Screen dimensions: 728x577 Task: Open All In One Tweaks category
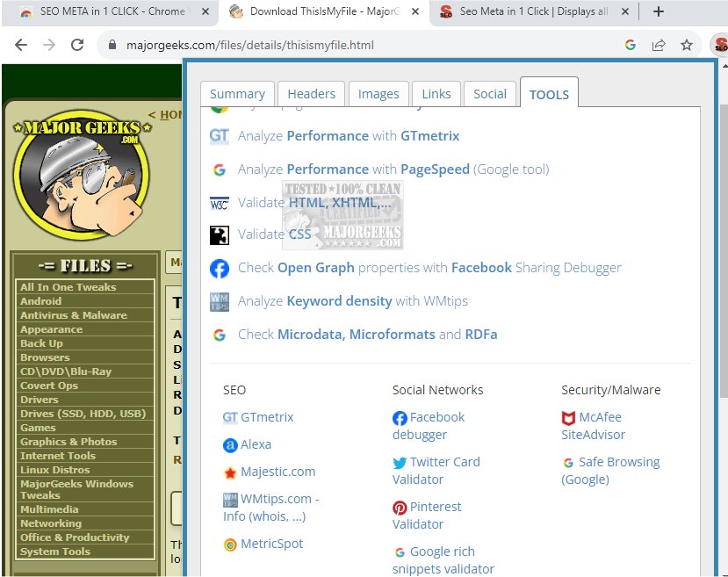[x=68, y=287]
